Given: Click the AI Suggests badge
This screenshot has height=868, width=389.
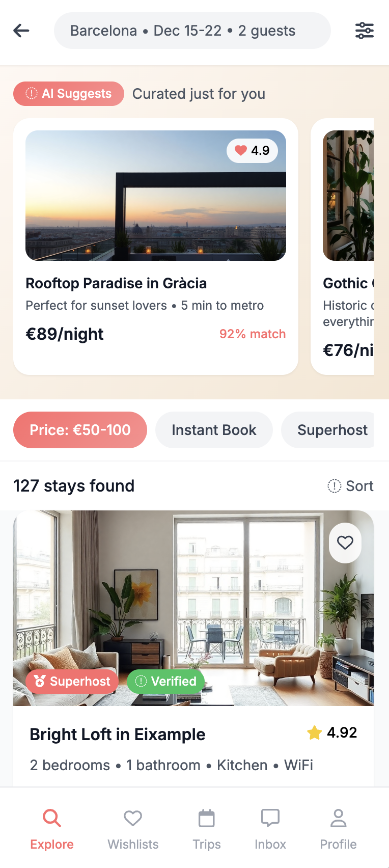Looking at the screenshot, I should tap(69, 94).
